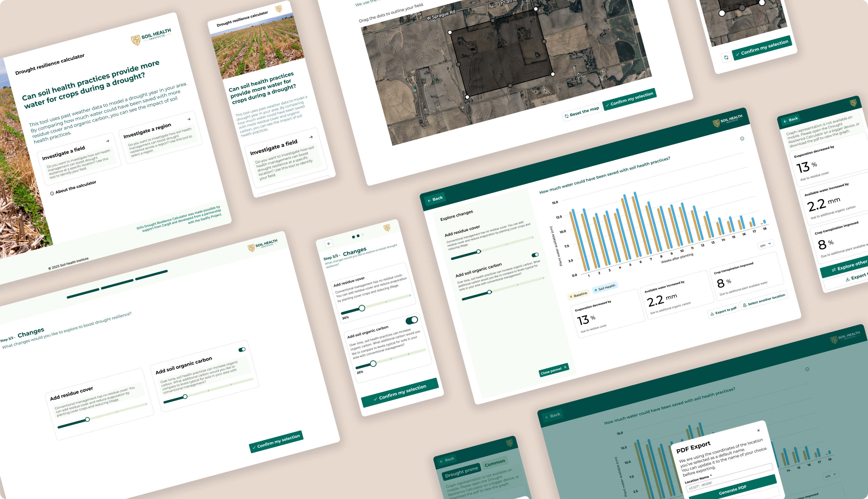Click the shield logo on the mobile results screen
This screenshot has width=868, height=499.
coord(853,102)
